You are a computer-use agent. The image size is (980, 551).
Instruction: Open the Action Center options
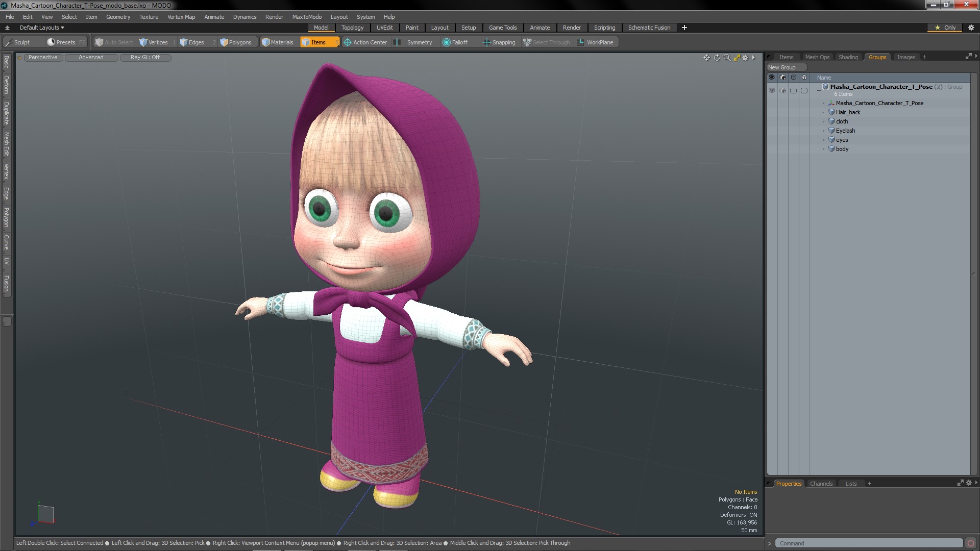pos(365,42)
